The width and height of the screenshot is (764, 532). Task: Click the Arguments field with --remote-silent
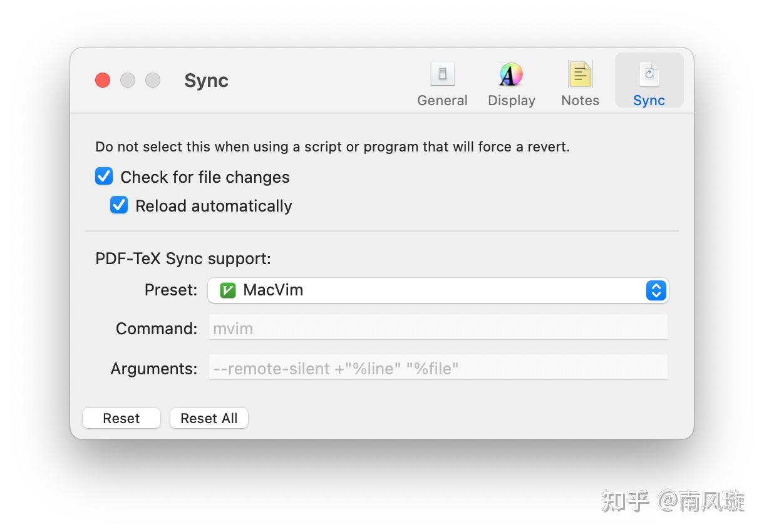point(438,368)
